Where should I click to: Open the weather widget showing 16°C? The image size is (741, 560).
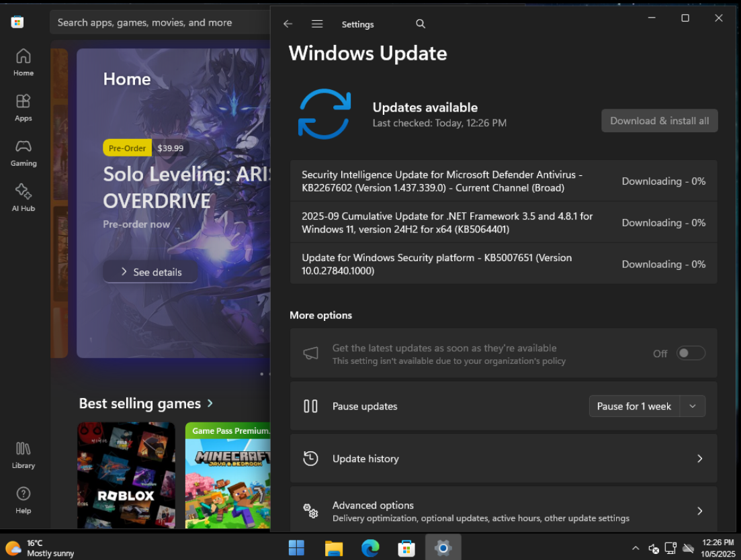coord(40,548)
